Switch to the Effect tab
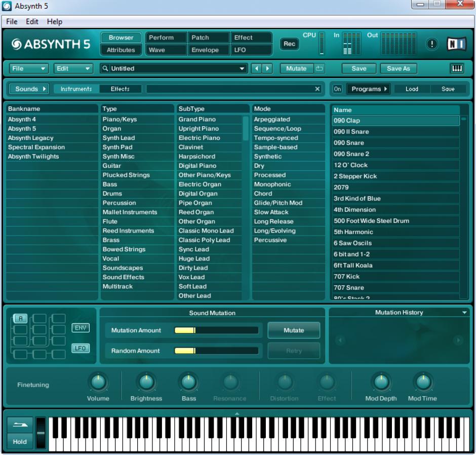The image size is (476, 455). [x=251, y=37]
